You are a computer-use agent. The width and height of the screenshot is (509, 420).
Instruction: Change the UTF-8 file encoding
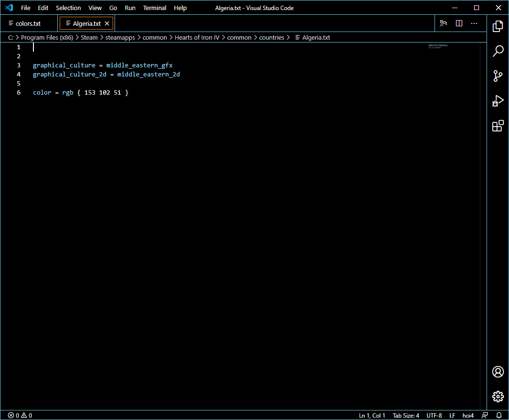click(434, 415)
